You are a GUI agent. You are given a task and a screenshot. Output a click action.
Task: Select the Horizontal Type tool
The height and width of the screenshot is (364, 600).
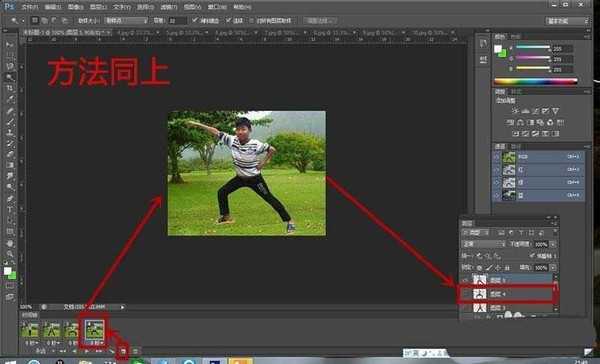pyautogui.click(x=9, y=210)
